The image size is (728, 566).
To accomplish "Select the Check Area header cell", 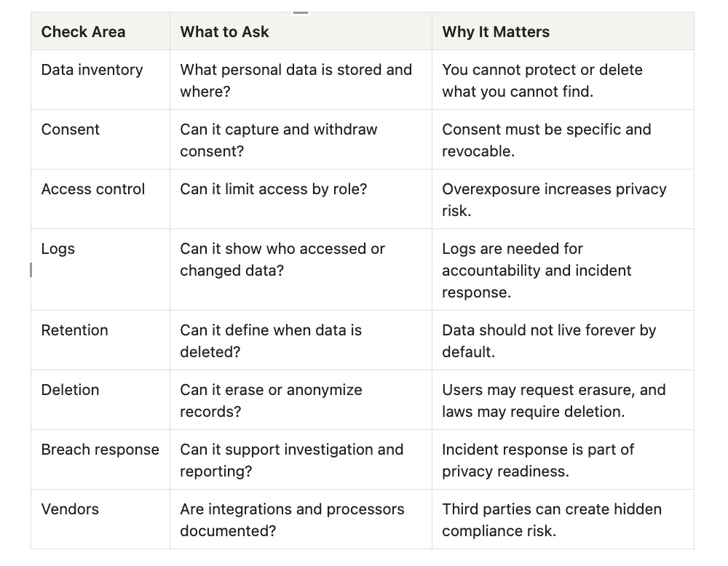I will click(x=100, y=31).
